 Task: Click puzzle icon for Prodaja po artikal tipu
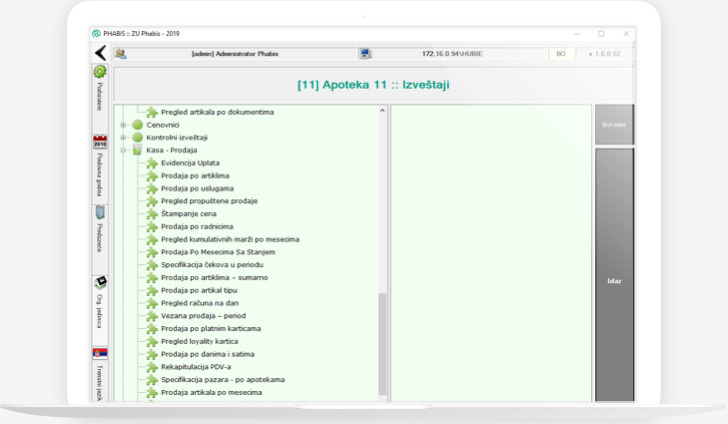tap(152, 290)
